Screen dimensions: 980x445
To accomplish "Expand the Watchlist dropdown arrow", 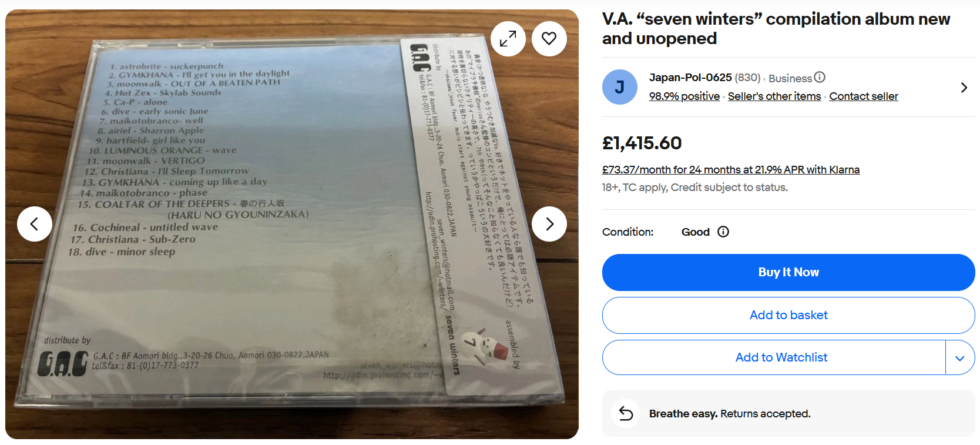I will pyautogui.click(x=960, y=357).
